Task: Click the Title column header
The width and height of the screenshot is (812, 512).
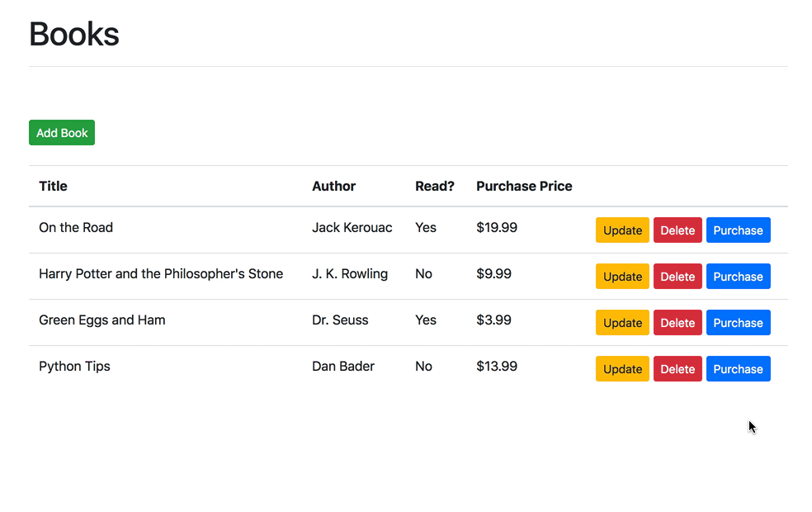Action: [x=53, y=186]
